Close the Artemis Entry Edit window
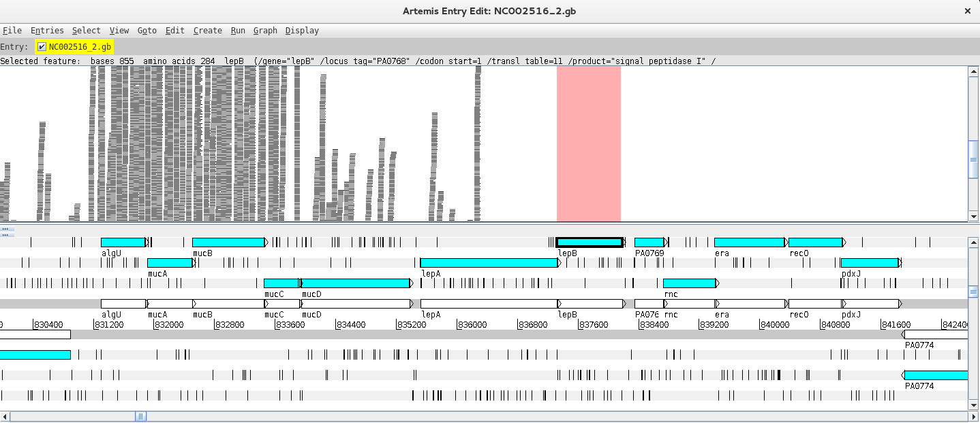 click(967, 11)
